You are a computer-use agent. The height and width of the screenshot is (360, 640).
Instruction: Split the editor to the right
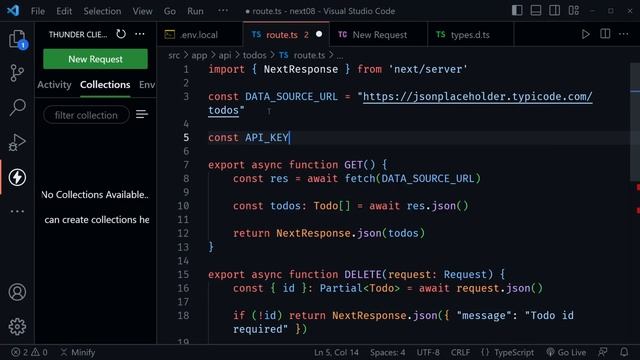(x=605, y=34)
